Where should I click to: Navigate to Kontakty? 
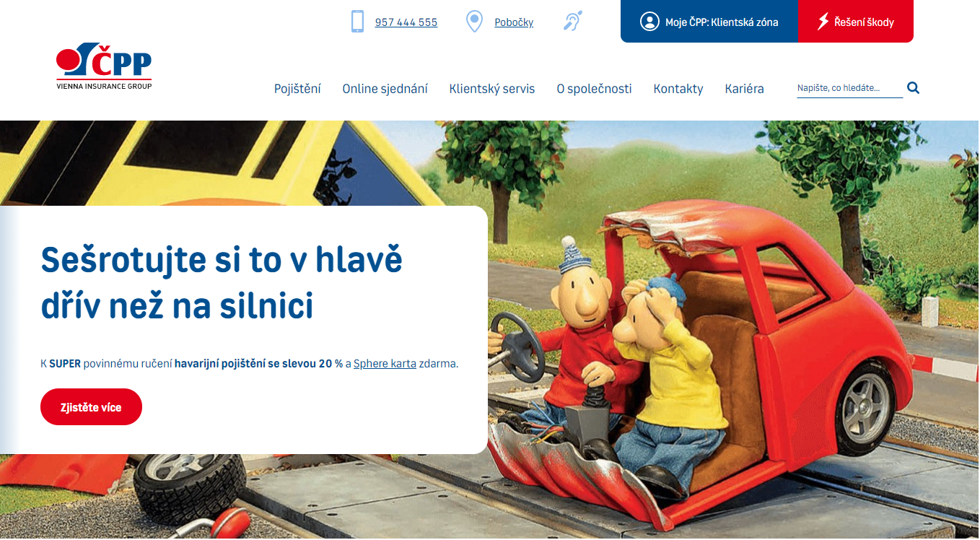point(678,89)
